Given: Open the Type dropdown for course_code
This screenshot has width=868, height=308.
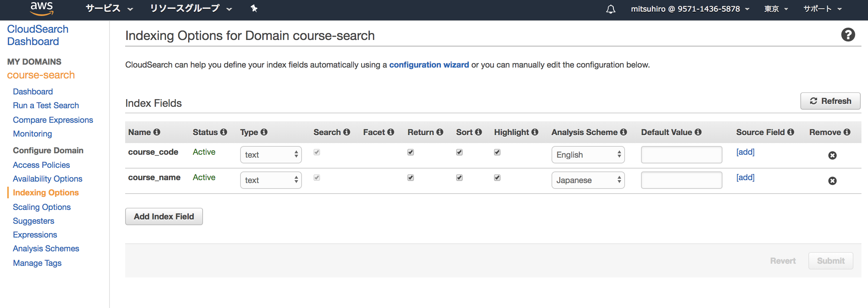Looking at the screenshot, I should click(271, 155).
